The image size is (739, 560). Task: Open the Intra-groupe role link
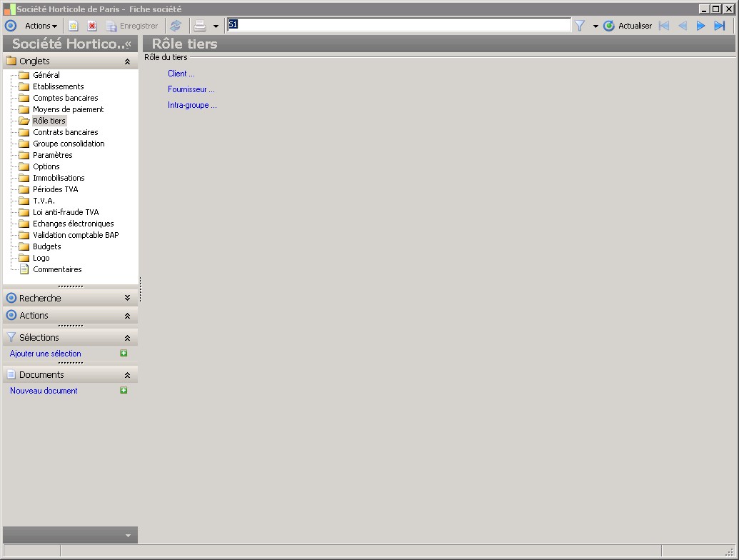coord(192,105)
